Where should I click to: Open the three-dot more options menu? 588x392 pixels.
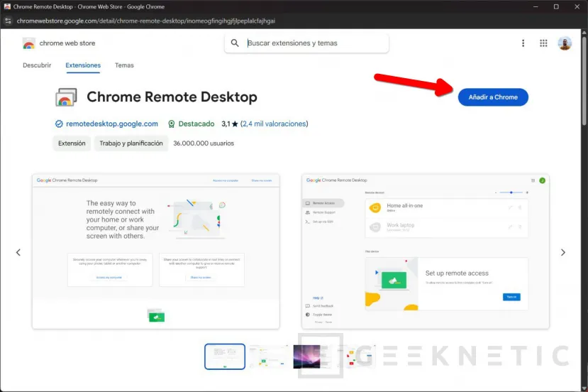(x=523, y=43)
